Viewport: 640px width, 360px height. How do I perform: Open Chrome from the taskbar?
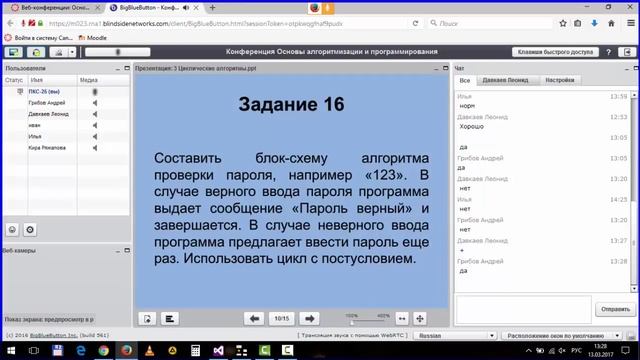coord(103,350)
